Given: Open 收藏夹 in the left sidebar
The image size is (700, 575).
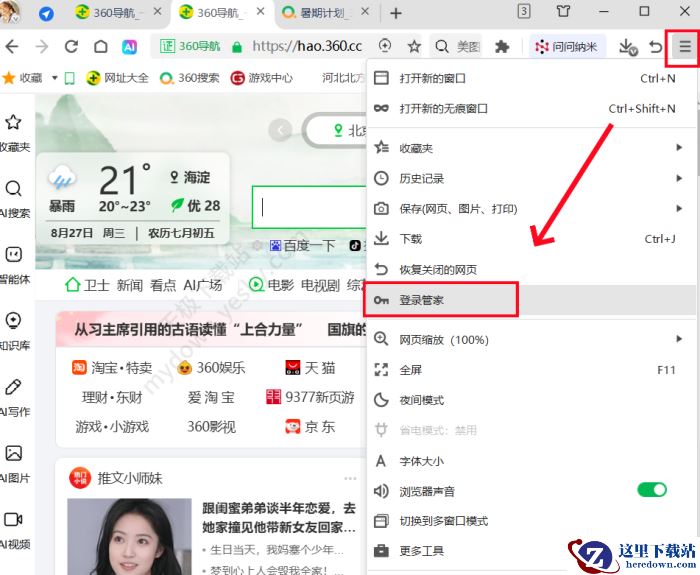Looking at the screenshot, I should coord(14,133).
